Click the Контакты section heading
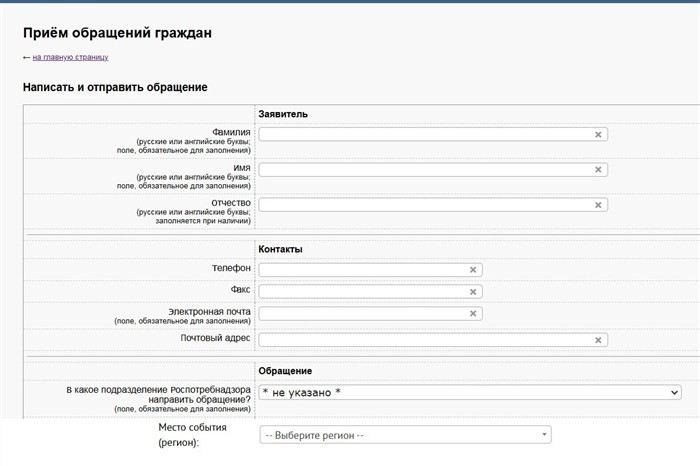 [280, 250]
